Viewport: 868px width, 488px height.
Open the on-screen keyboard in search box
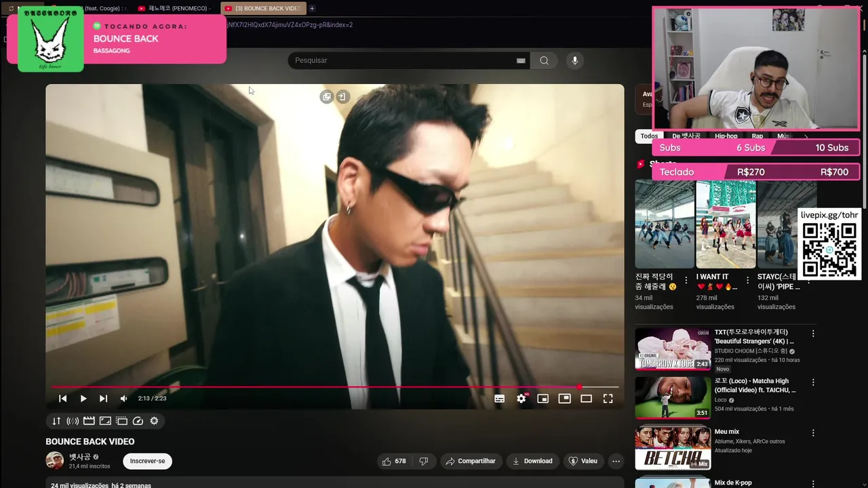[x=521, y=60]
